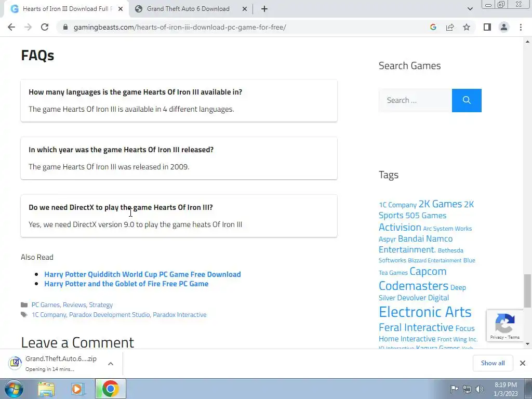Click the network tray icon

467,389
